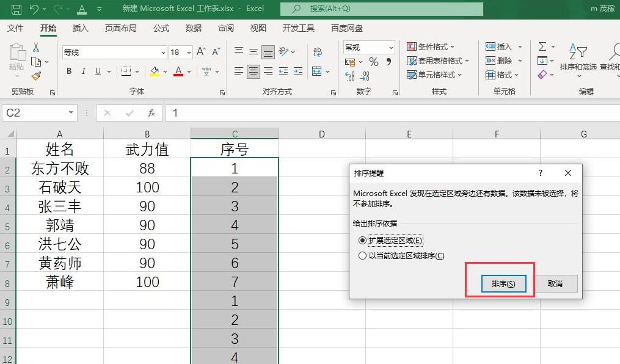The width and height of the screenshot is (620, 364).
Task: Select align left icon
Action: (239, 71)
